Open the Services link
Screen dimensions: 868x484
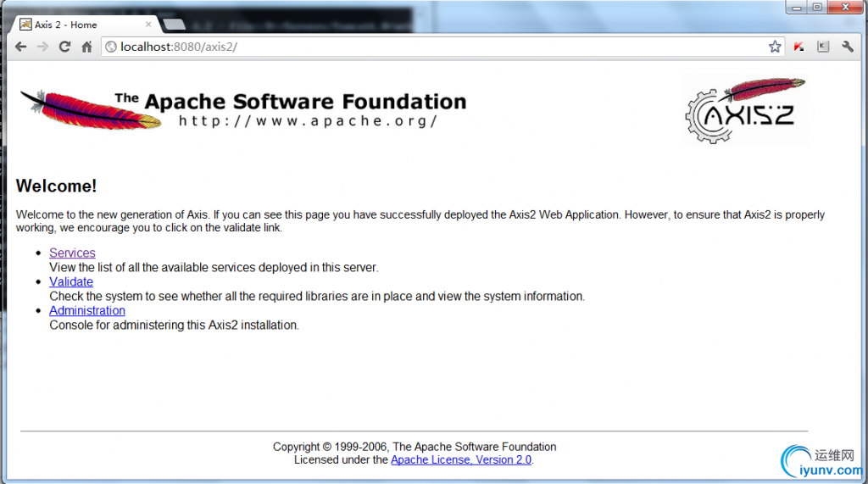73,253
